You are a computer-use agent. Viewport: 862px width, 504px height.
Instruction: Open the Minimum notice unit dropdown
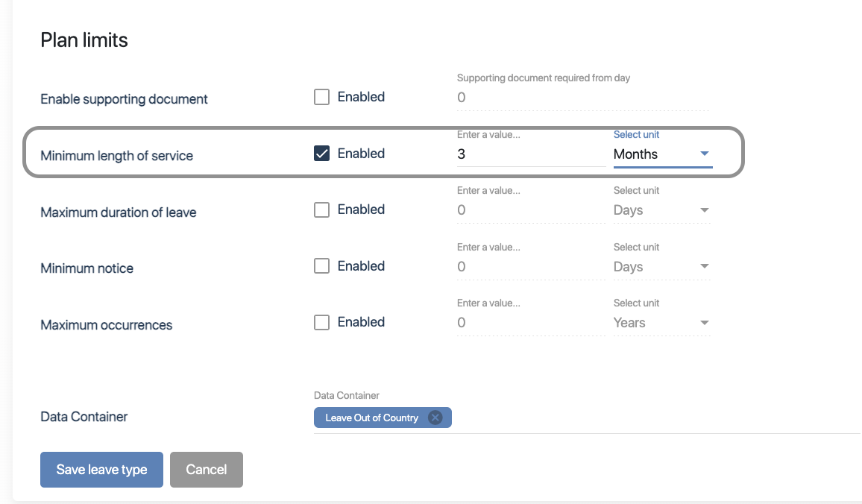click(704, 267)
